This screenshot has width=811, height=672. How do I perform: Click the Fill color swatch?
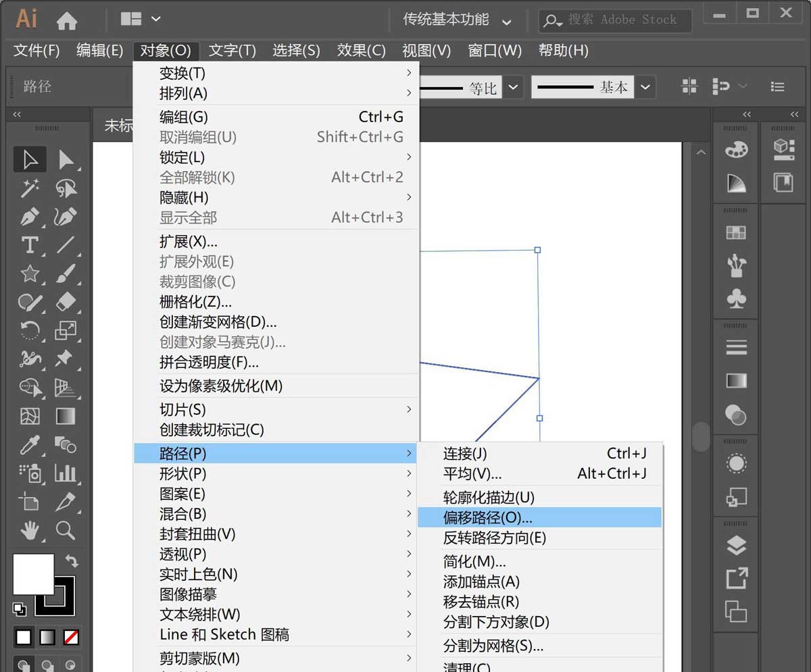click(34, 574)
